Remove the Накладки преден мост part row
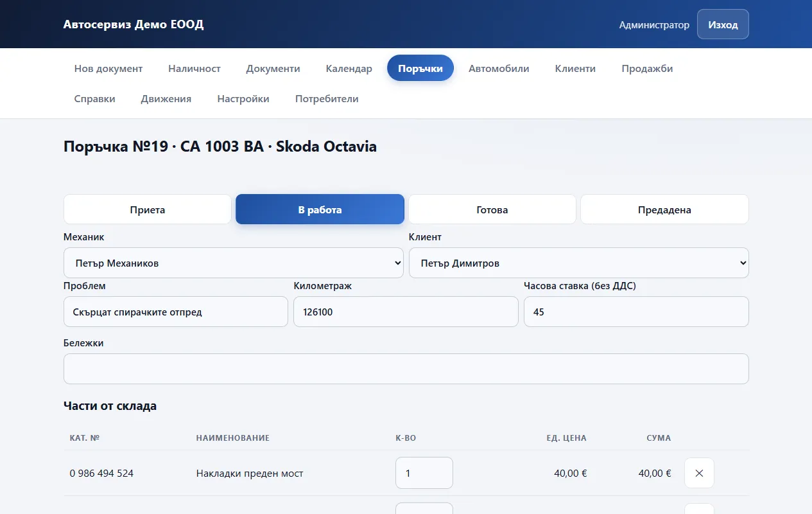Image resolution: width=812 pixels, height=514 pixels. click(x=699, y=473)
